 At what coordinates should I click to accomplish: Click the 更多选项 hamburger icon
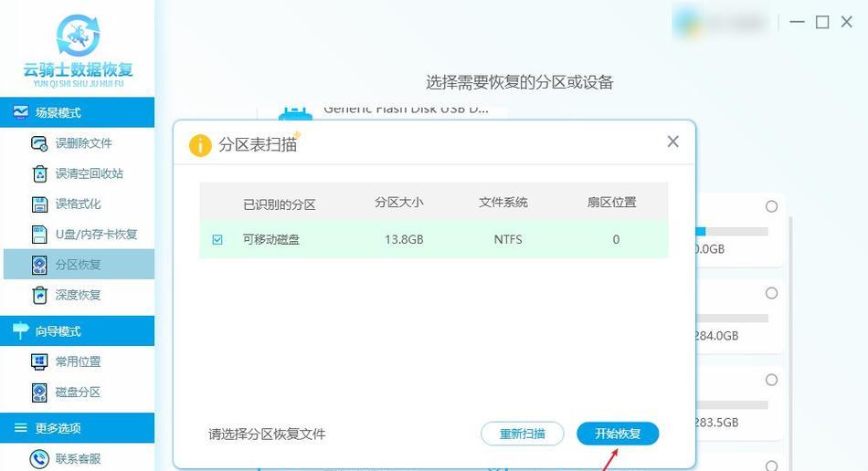(x=20, y=428)
